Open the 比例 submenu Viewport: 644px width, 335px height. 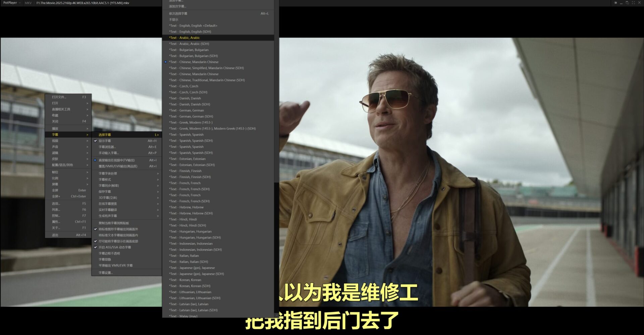[68, 178]
